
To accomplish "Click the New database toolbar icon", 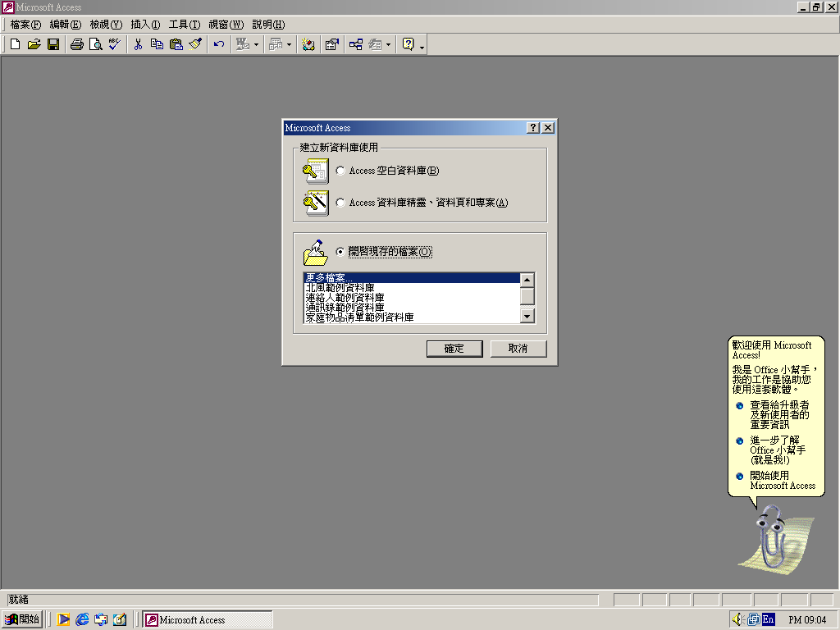I will click(x=15, y=44).
